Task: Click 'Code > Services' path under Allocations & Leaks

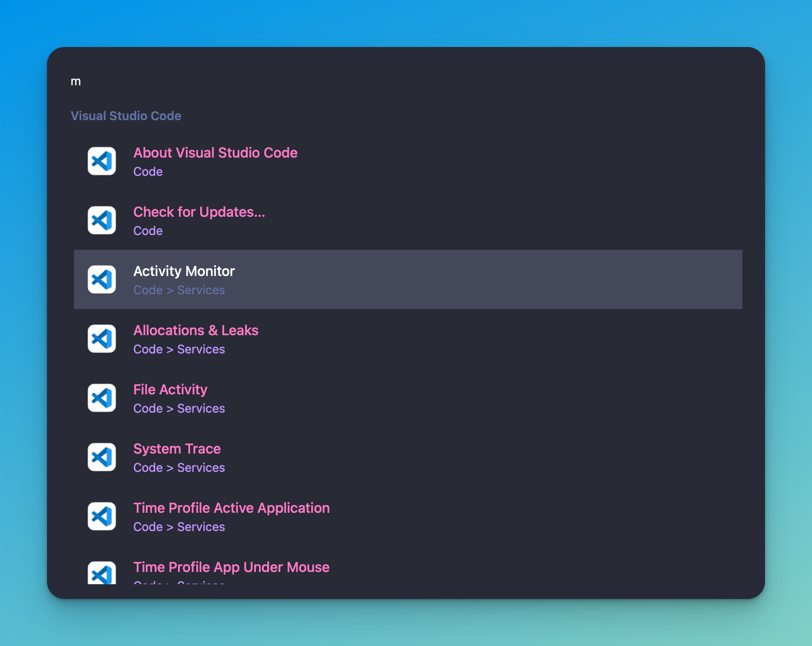Action: pyautogui.click(x=179, y=349)
